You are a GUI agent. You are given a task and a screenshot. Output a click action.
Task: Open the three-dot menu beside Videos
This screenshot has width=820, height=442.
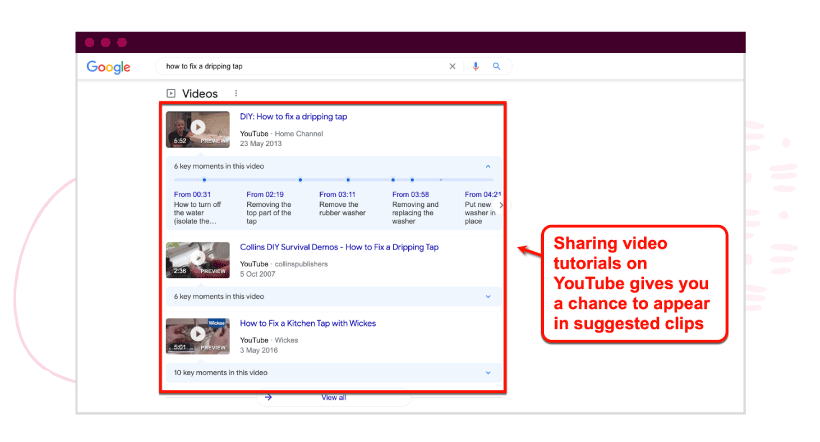(236, 94)
